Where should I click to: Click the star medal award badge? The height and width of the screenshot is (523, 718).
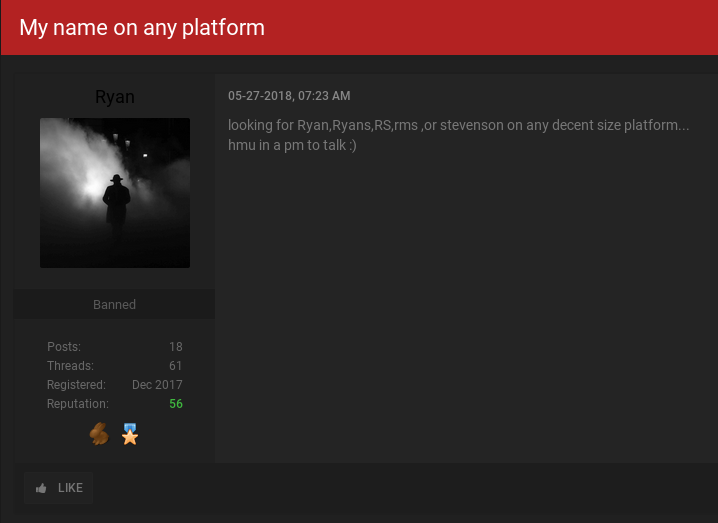pos(130,434)
